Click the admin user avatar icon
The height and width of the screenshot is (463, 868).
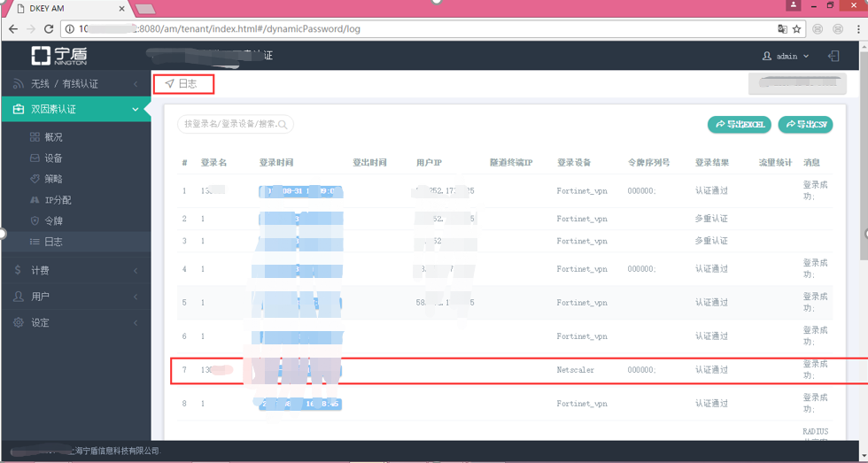[x=767, y=56]
